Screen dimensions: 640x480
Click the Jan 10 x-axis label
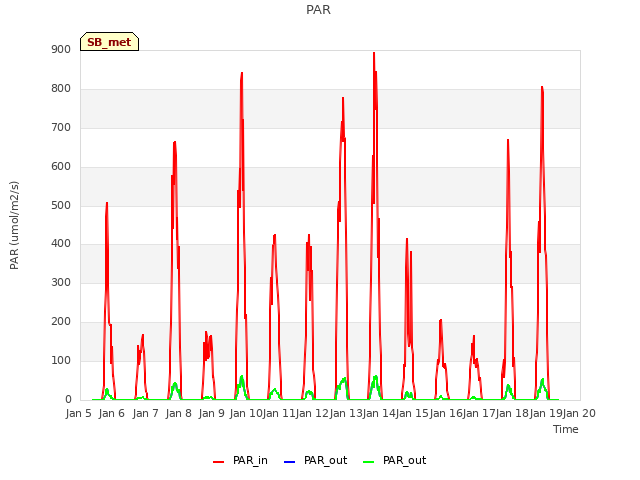coord(246,413)
